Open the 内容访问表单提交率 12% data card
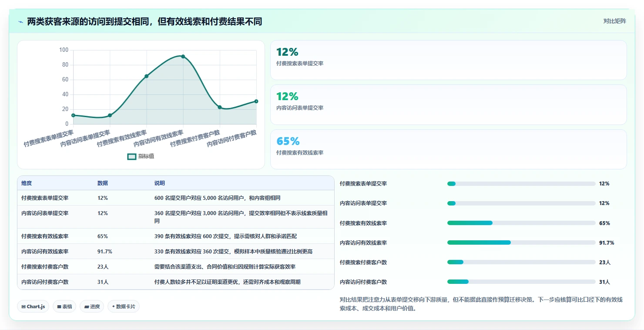Image resolution: width=644 pixels, height=330 pixels. (x=449, y=105)
